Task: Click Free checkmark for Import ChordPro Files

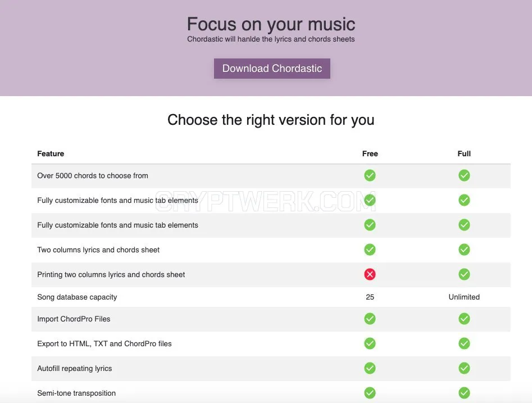Action: click(x=370, y=319)
